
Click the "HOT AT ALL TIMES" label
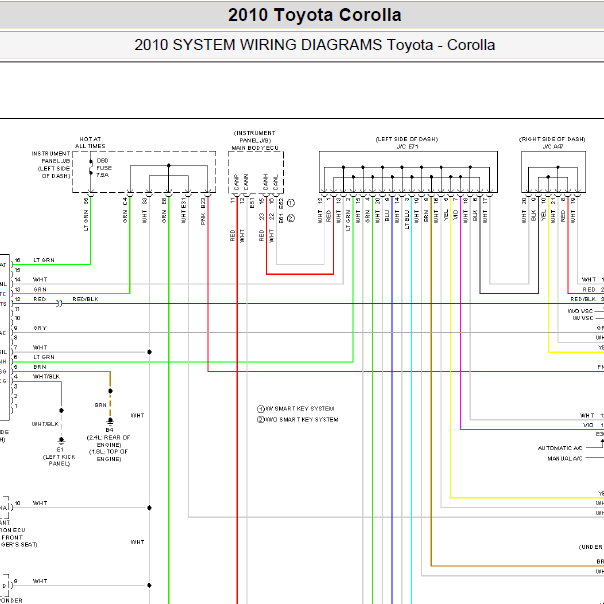pos(90,143)
